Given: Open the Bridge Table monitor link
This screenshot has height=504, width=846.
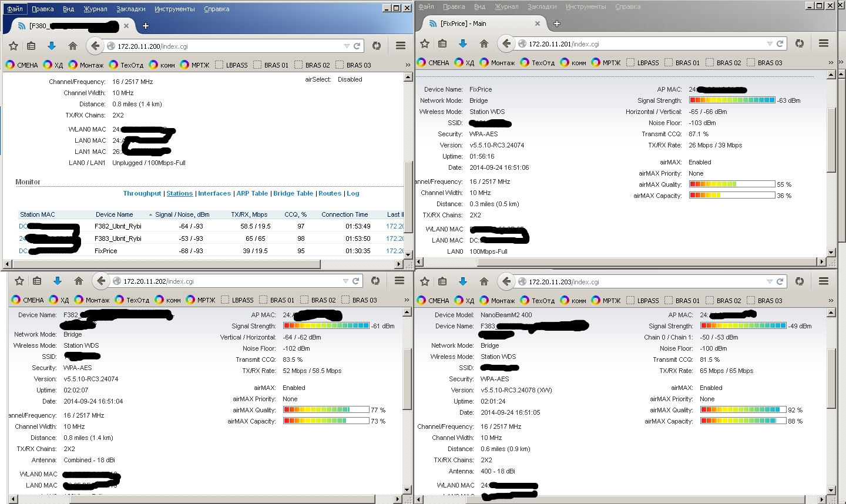Looking at the screenshot, I should pos(293,193).
